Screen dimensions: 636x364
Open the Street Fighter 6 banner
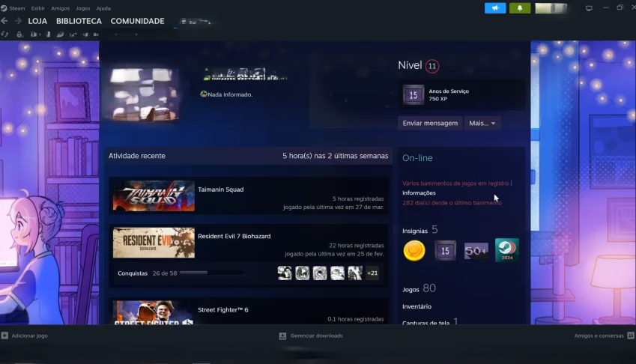coord(154,312)
